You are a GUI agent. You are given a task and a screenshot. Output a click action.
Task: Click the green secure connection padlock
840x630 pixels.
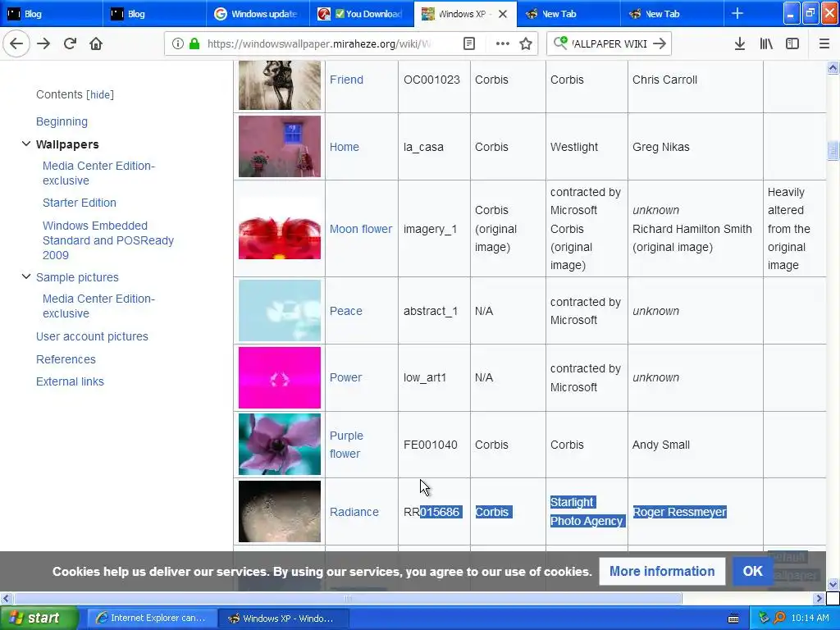(x=194, y=43)
